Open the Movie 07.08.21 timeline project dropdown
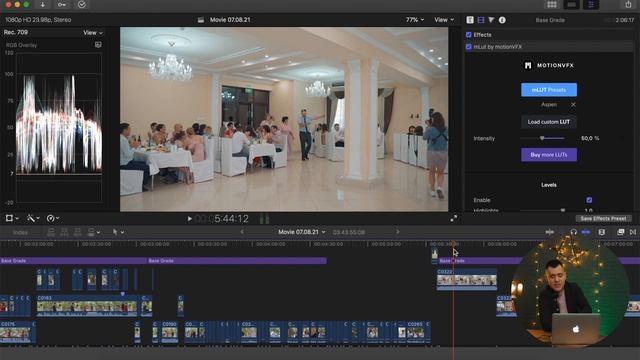 pos(302,232)
